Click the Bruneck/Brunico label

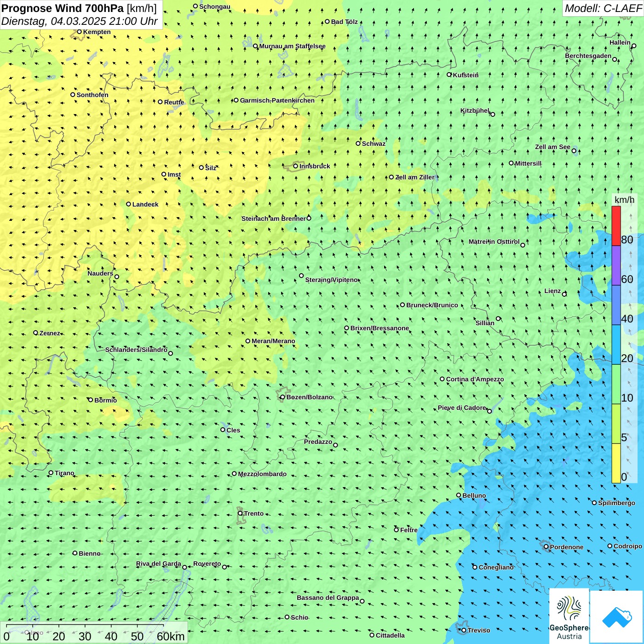432,305
